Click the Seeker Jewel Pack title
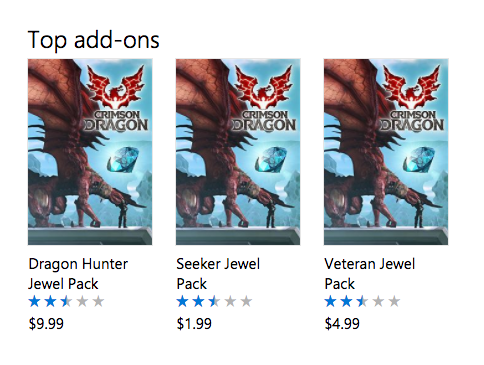Screen dimensions: 484x365 coord(218,274)
